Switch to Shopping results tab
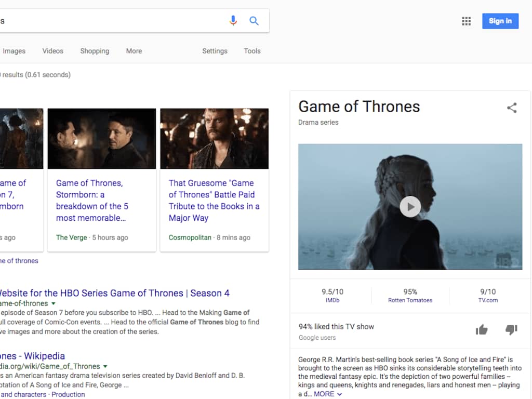This screenshot has height=399, width=532. (x=95, y=51)
